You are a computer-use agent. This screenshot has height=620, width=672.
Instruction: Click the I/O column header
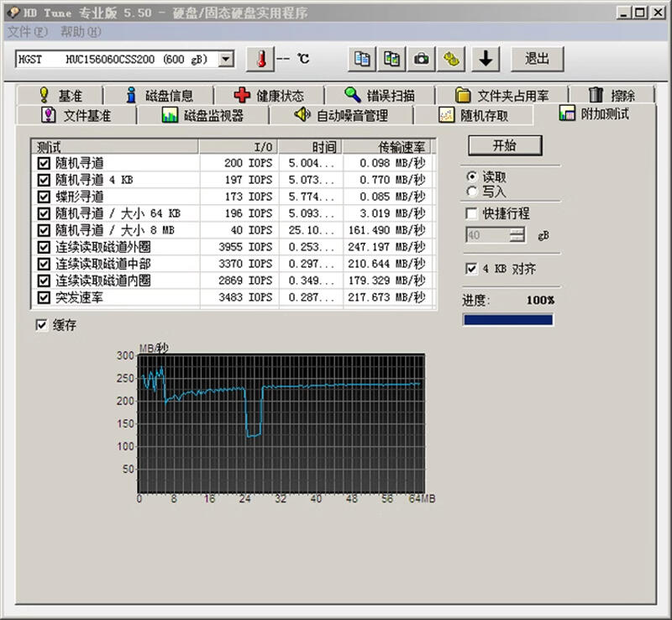click(239, 147)
